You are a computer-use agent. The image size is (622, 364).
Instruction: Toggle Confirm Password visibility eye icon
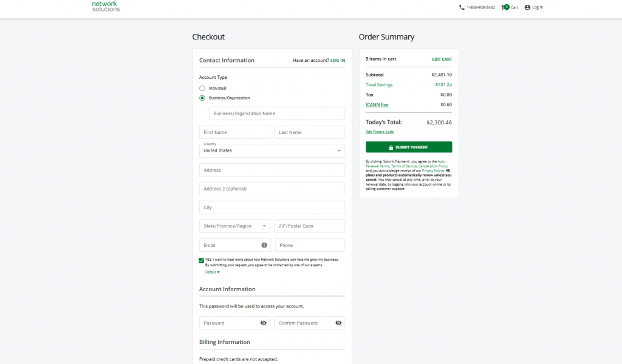pyautogui.click(x=338, y=323)
